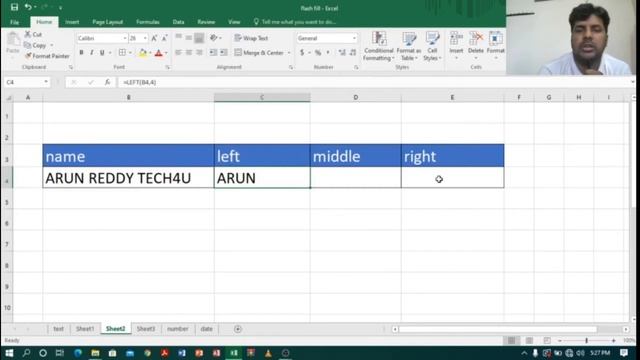Click the Align Right icon
The height and width of the screenshot is (360, 640).
click(x=199, y=53)
